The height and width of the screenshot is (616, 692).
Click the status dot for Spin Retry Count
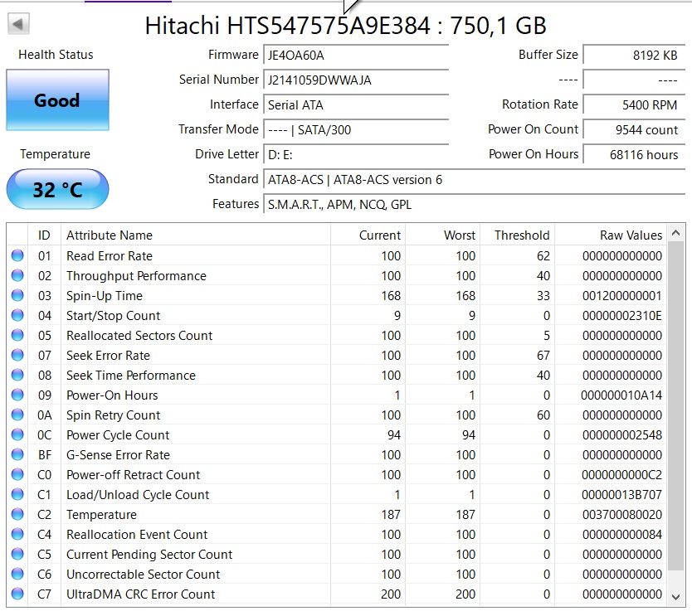pos(17,415)
